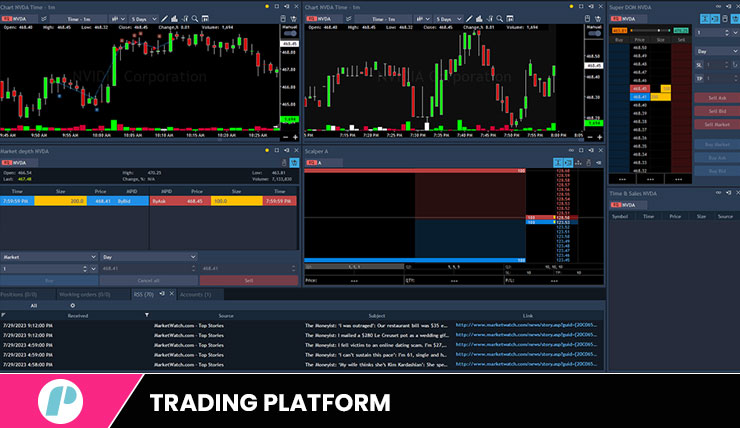Click the link chain icon in Time & Sales header
The image size is (740, 428).
(718, 193)
